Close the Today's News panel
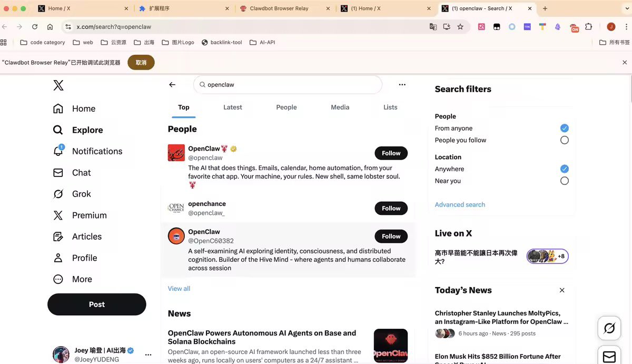Image resolution: width=632 pixels, height=364 pixels. (562, 290)
